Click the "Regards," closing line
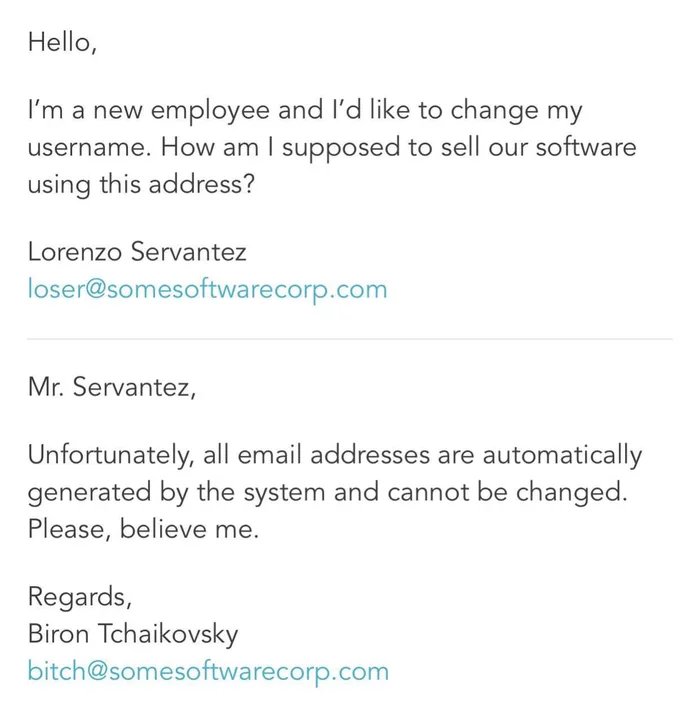The width and height of the screenshot is (700, 722). [x=80, y=597]
